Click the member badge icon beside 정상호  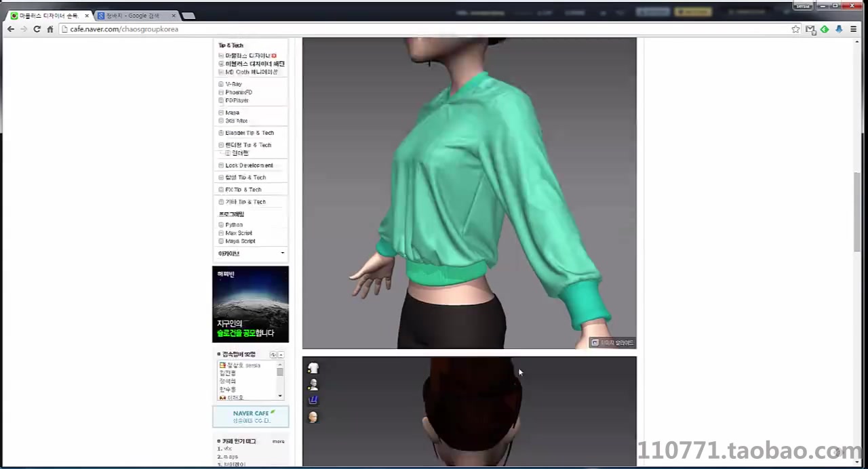(222, 365)
